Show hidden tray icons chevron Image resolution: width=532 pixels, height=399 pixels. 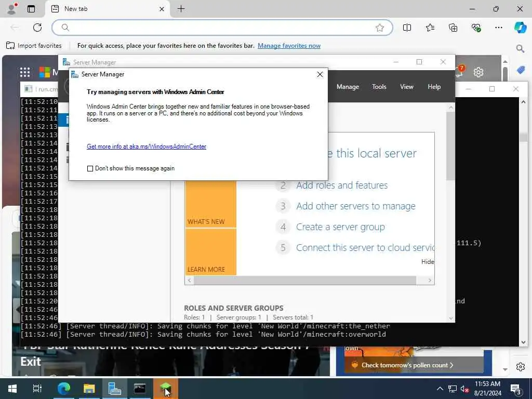[440, 389]
